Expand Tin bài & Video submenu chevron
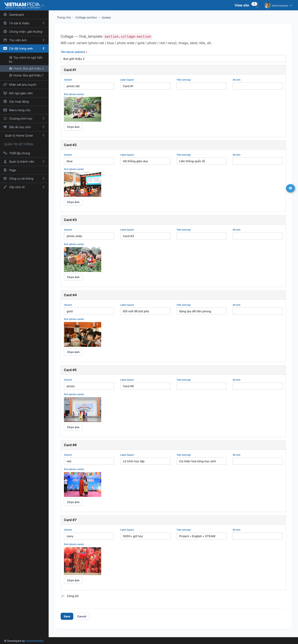This screenshot has height=644, width=298. tap(43, 23)
